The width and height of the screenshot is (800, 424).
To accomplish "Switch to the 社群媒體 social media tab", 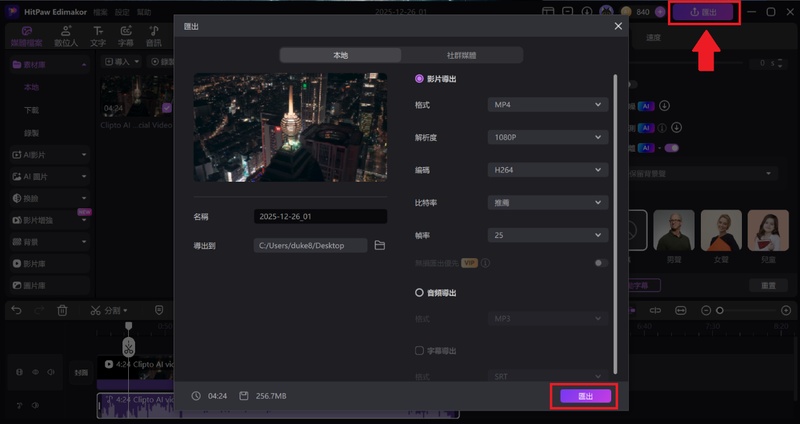I will (x=462, y=55).
